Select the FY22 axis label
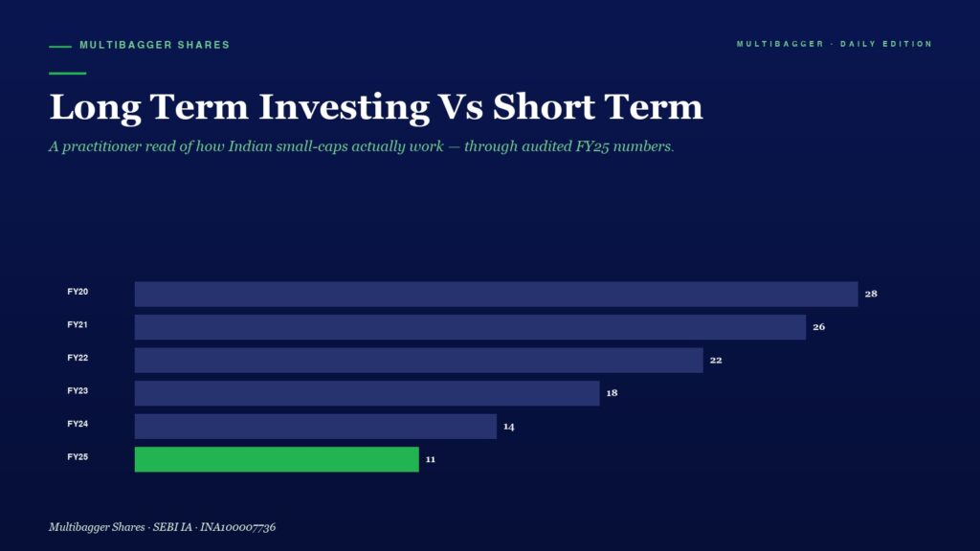 (78, 358)
